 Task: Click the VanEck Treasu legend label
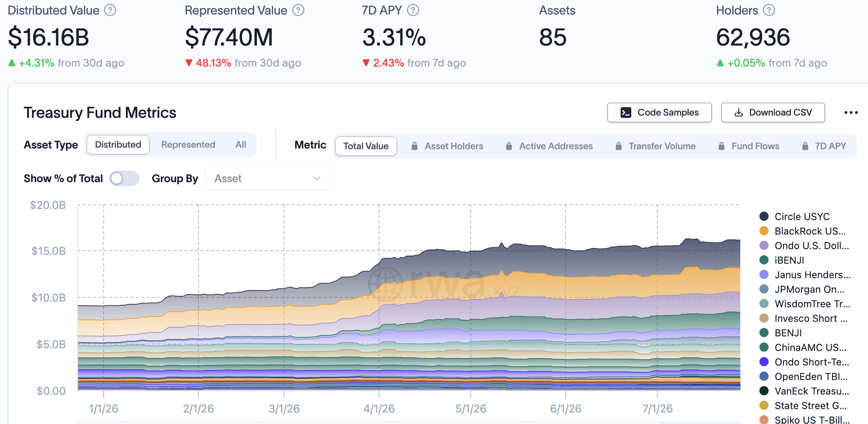pos(812,391)
